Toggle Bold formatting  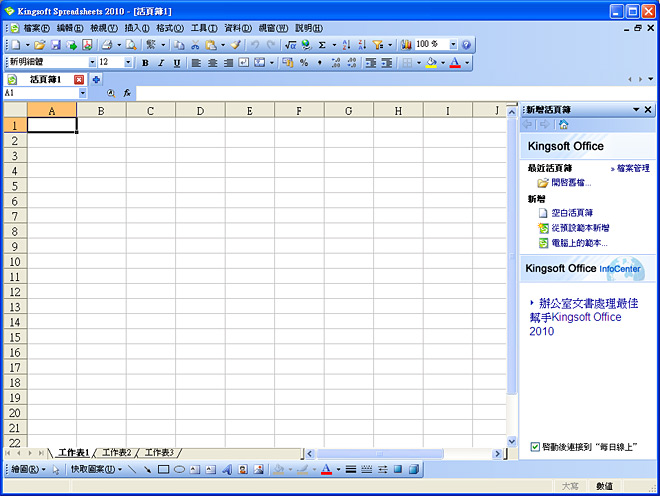pos(145,63)
